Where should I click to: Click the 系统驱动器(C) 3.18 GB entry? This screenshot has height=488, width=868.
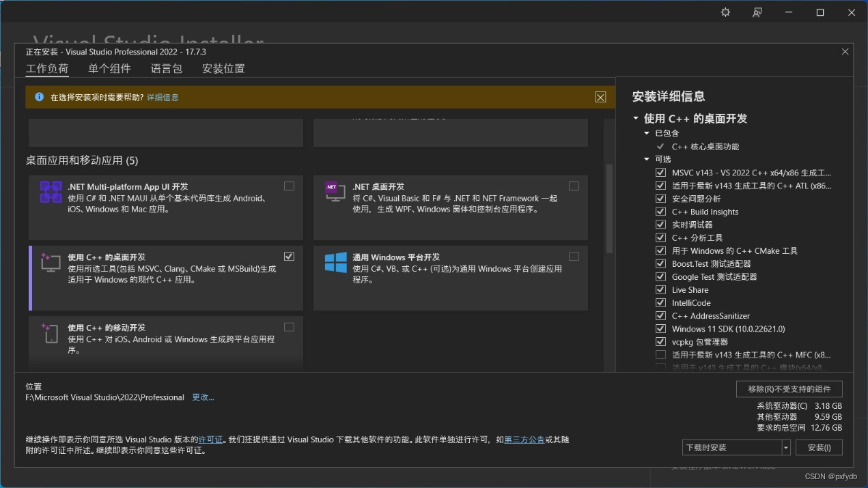pyautogui.click(x=799, y=406)
